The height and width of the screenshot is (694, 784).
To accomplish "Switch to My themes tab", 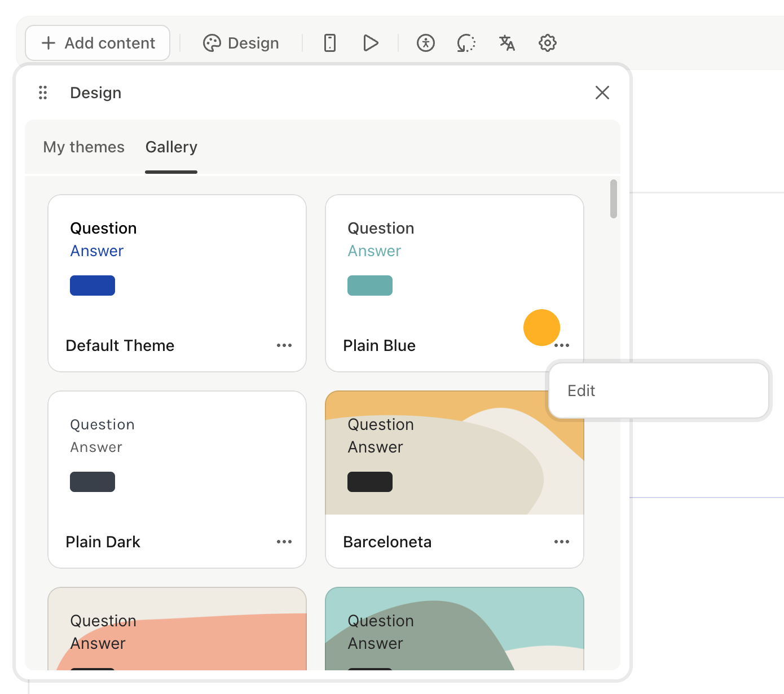I will click(x=84, y=147).
